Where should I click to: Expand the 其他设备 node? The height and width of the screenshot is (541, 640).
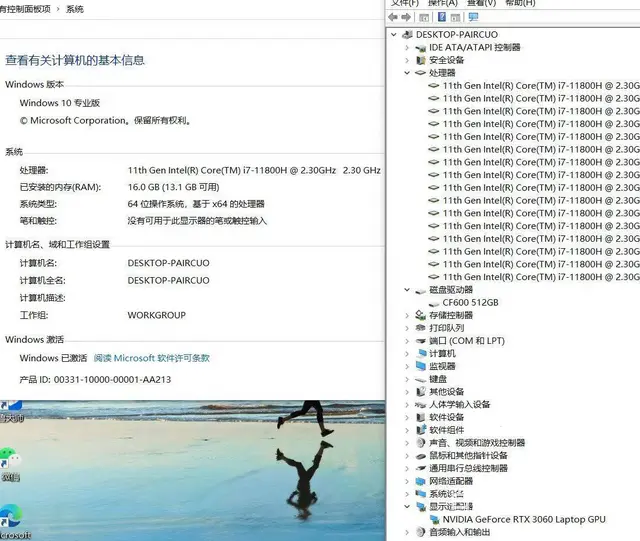pyautogui.click(x=407, y=392)
